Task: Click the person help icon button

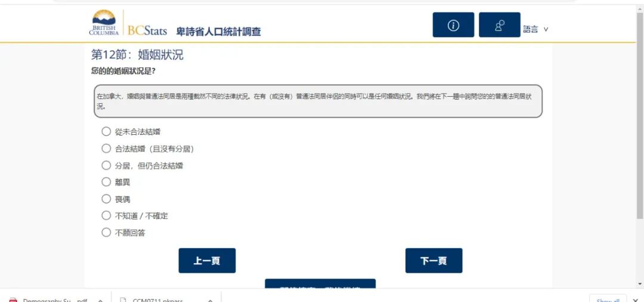Action: click(x=500, y=24)
